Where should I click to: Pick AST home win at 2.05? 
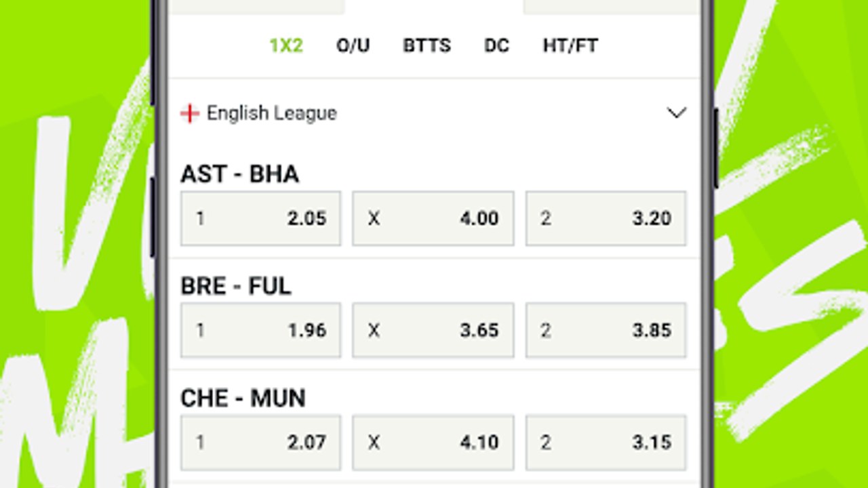(260, 218)
